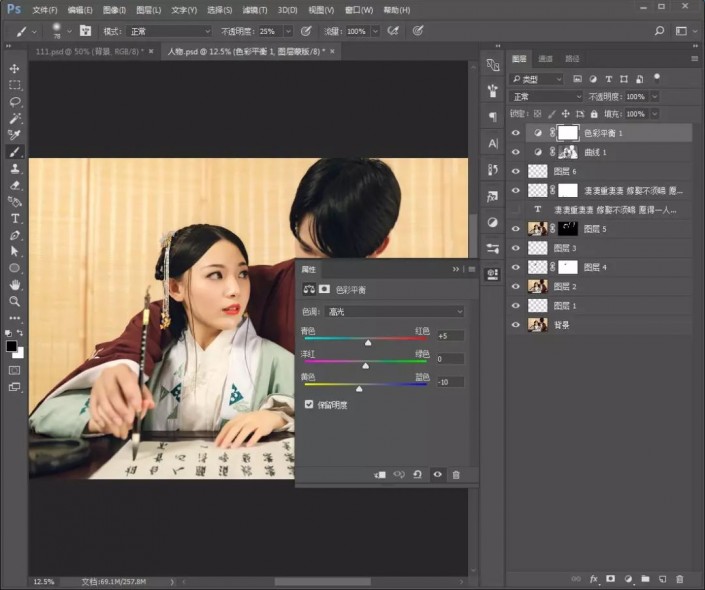Open the 滤镜(T) menu
Screen dimensions: 705x590
pyautogui.click(x=254, y=10)
